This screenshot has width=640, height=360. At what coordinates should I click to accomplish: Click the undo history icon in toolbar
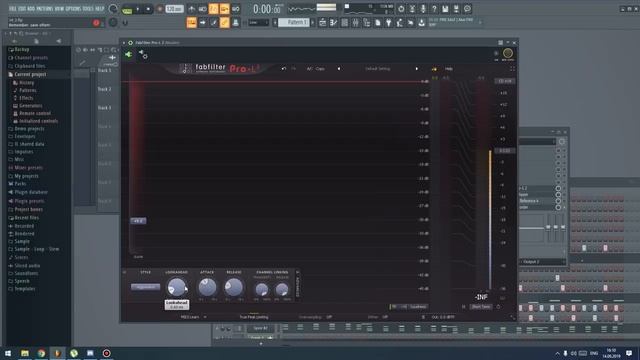401,9
